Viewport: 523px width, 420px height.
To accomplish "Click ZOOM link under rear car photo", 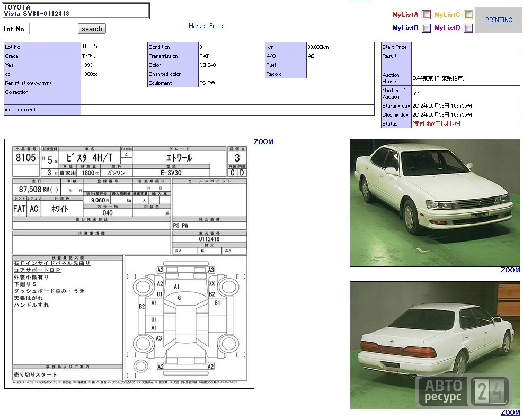I will (510, 413).
